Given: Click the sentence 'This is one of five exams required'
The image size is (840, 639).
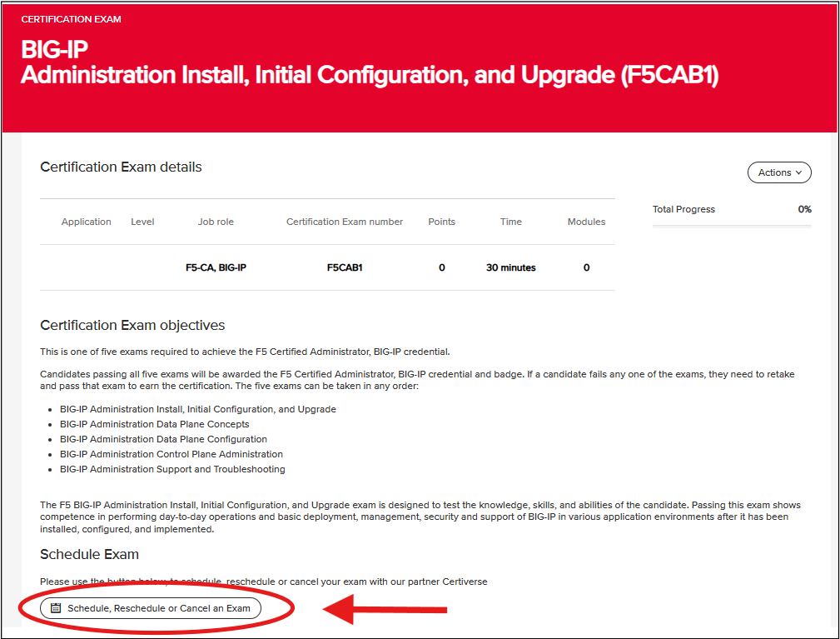Looking at the screenshot, I should tap(245, 352).
